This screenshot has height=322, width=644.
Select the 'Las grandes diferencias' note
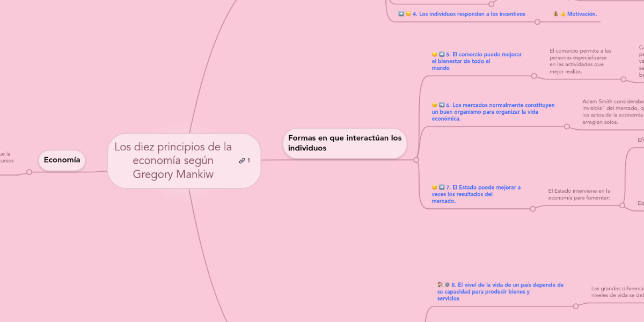pyautogui.click(x=617, y=291)
